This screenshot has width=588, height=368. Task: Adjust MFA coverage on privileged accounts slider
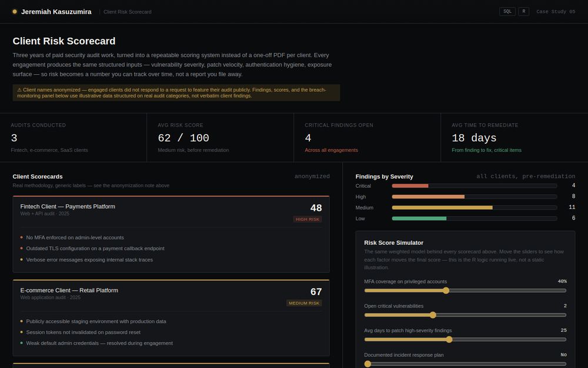point(465,290)
